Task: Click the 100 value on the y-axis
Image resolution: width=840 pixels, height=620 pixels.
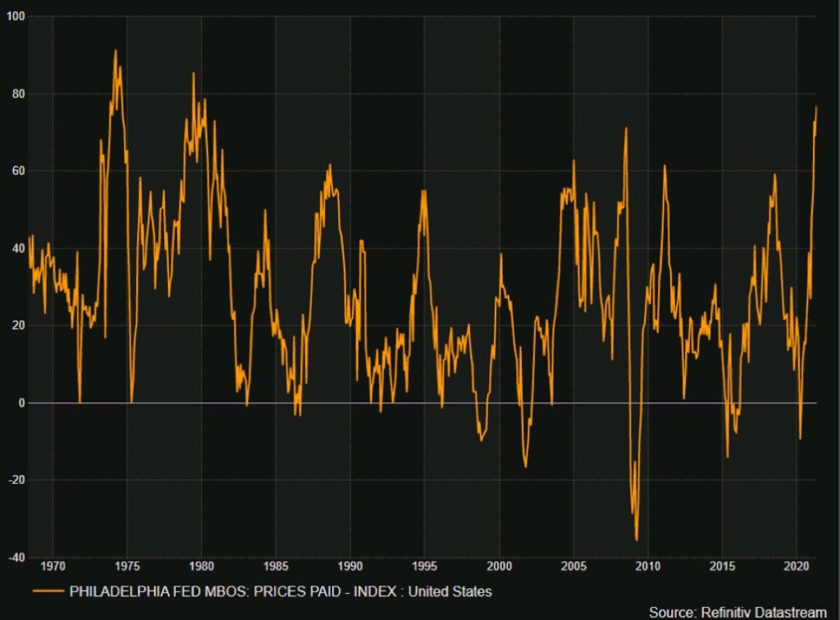Action: (15, 16)
